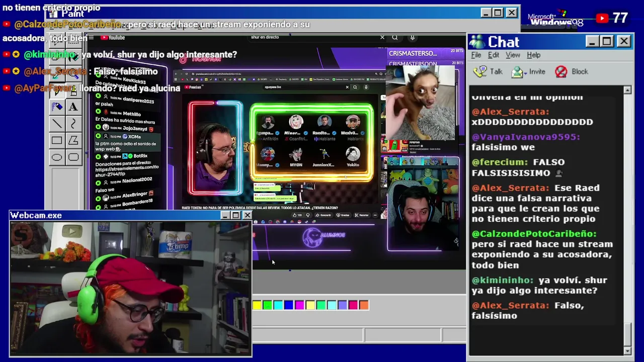This screenshot has width=644, height=362.
Task: Pick the magenta color swatch
Action: 299,305
